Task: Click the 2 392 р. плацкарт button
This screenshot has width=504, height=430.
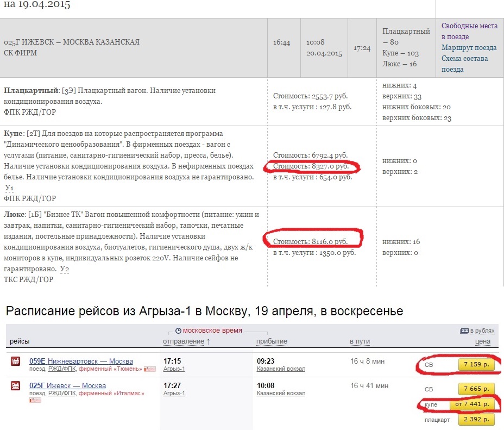Action: pos(476,419)
